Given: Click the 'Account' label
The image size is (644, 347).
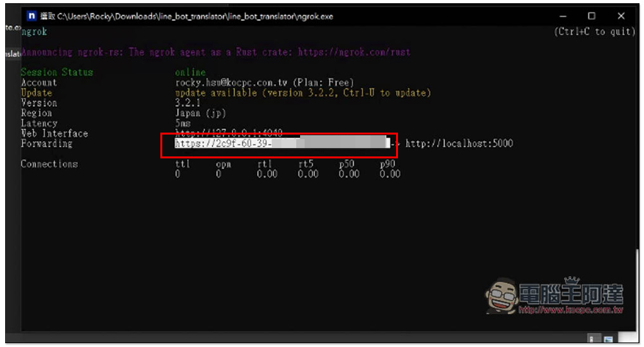Looking at the screenshot, I should tap(39, 82).
